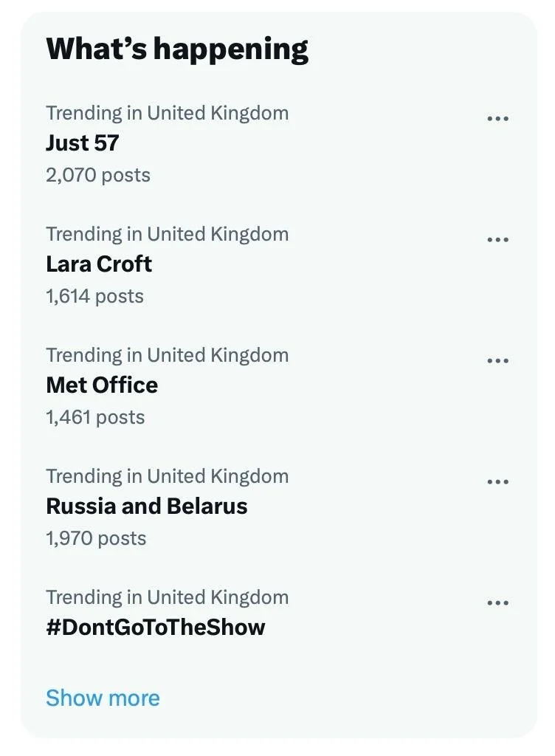Open the Just 57 trending topic
This screenshot has height=756, width=555.
(x=83, y=142)
